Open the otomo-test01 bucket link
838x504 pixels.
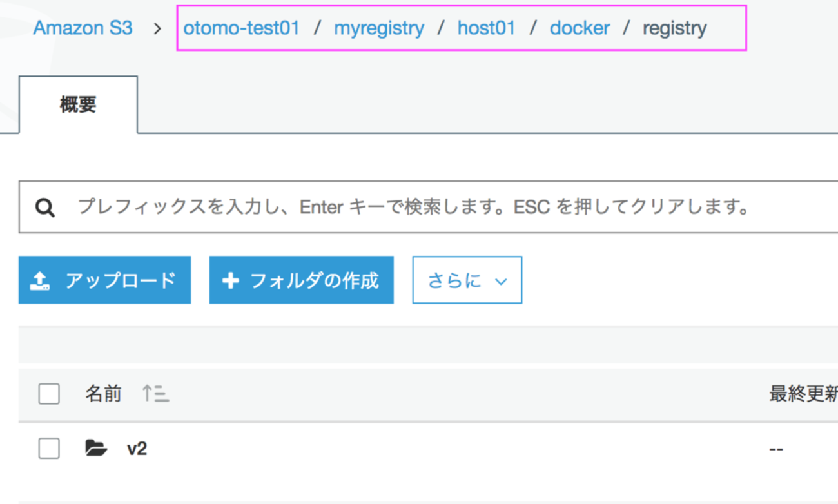pos(242,28)
